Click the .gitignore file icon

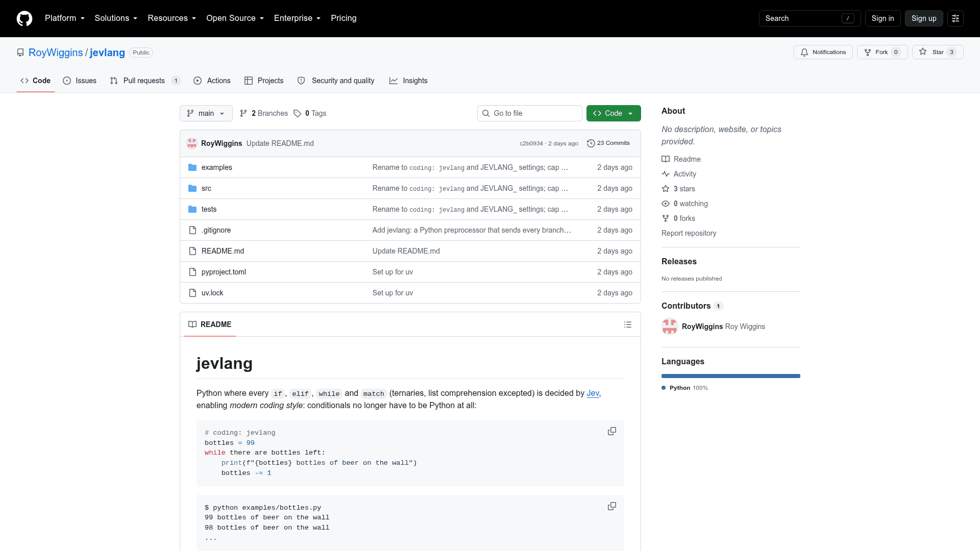tap(192, 230)
